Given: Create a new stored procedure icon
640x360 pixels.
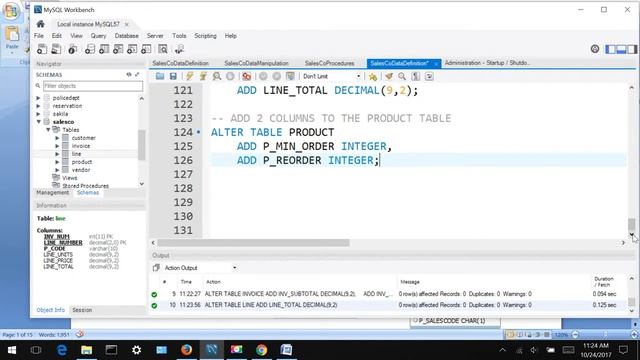Looking at the screenshot, I should 132,49.
